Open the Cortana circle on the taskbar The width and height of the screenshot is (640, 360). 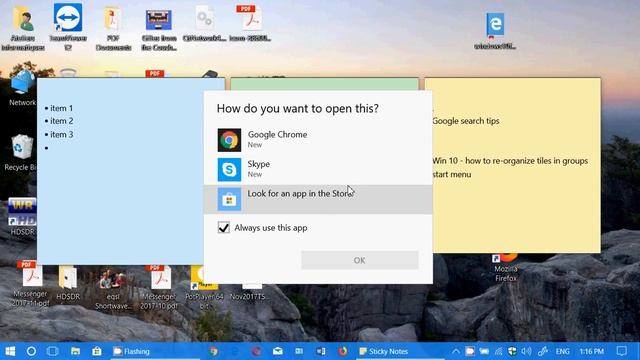click(31, 351)
